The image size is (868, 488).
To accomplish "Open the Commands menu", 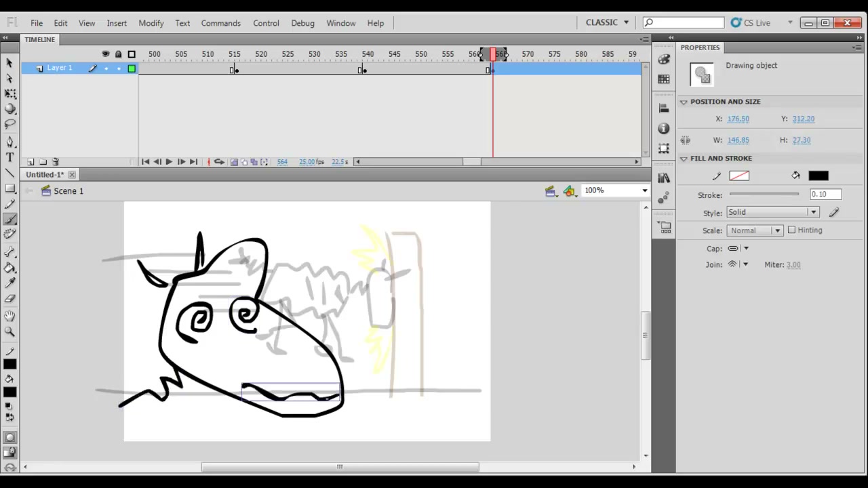I will click(x=221, y=23).
